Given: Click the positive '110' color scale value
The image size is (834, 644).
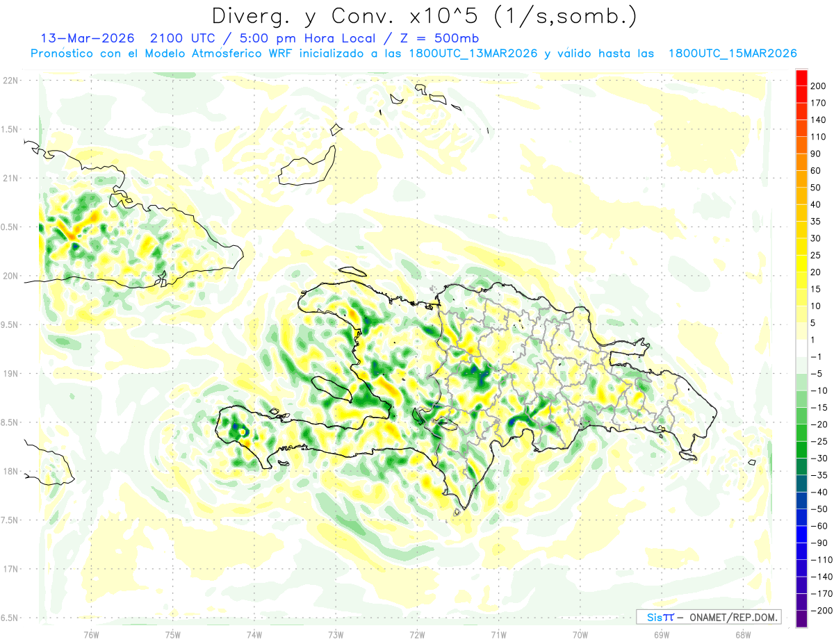Looking at the screenshot, I should 818,137.
